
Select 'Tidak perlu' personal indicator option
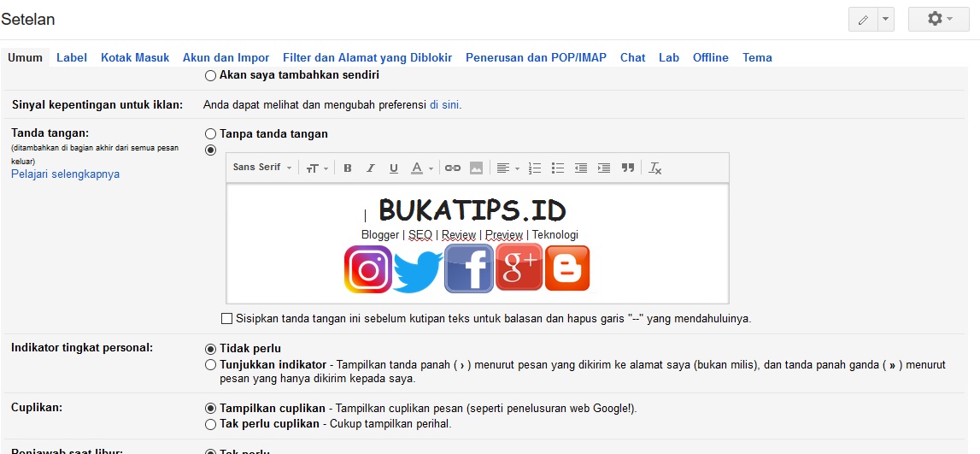point(211,348)
